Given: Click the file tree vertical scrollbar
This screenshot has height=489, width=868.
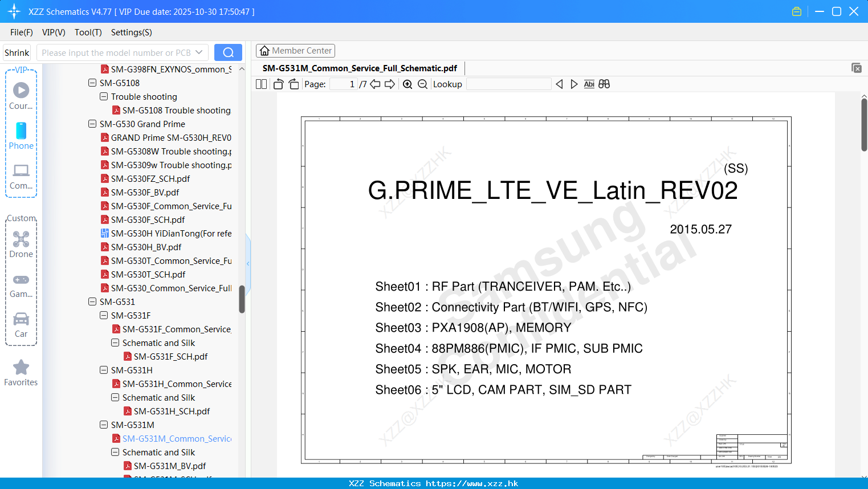Looking at the screenshot, I should click(242, 299).
